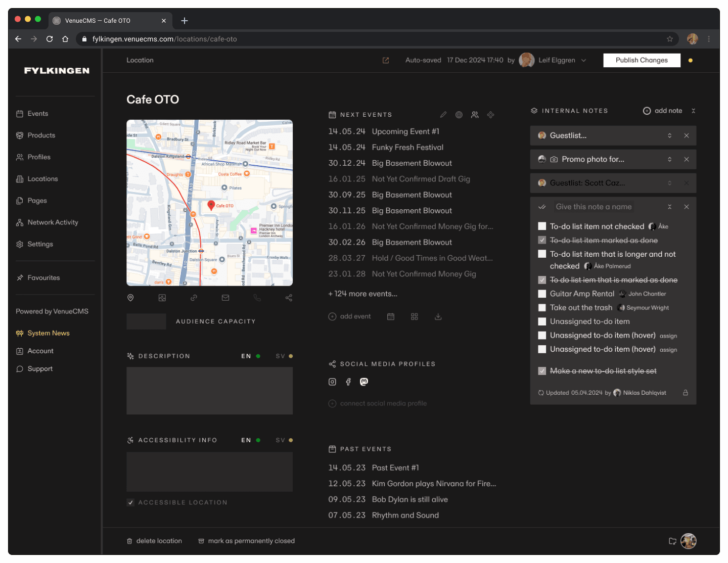This screenshot has height=563, width=728.
Task: Click the pencil edit icon in Next Events
Action: [x=443, y=115]
